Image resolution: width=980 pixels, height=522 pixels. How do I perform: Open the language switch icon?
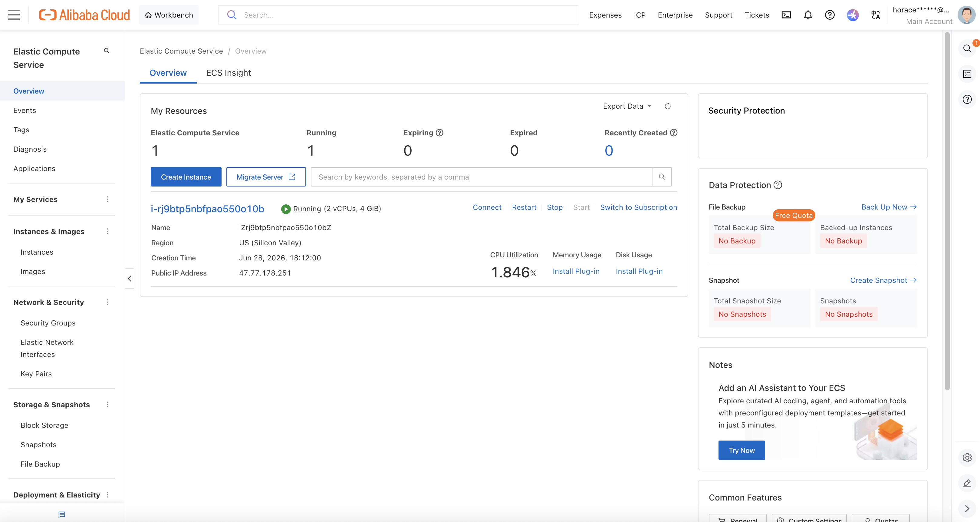point(876,15)
